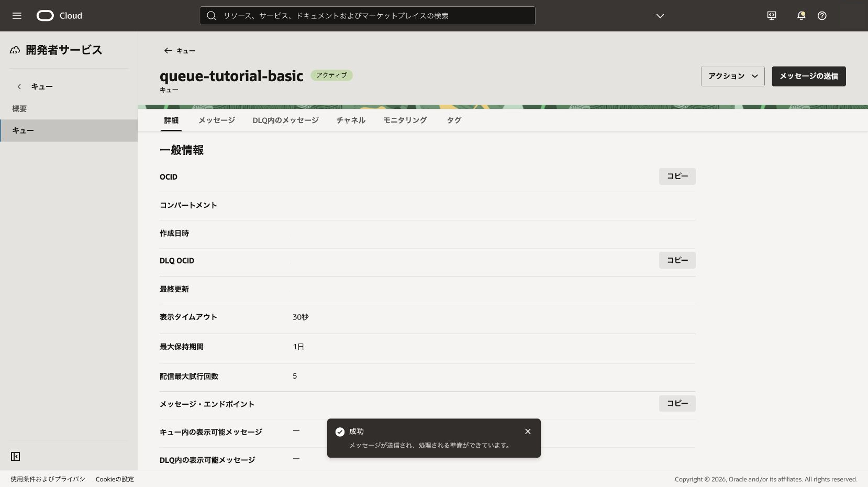Click the toast message text about sent message
This screenshot has height=487, width=868.
(x=430, y=446)
